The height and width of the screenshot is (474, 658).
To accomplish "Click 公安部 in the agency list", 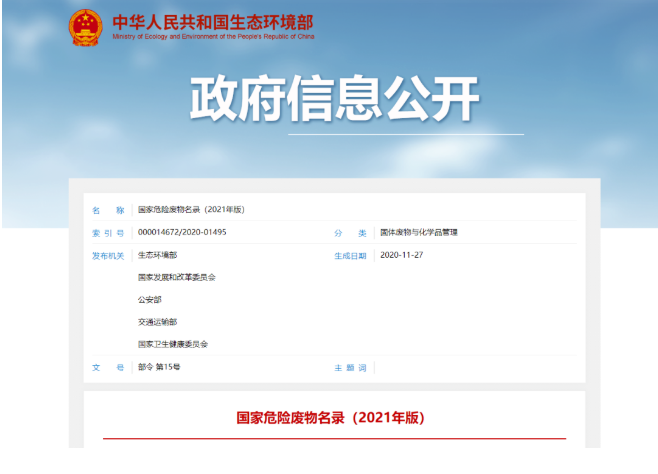I will (x=149, y=299).
